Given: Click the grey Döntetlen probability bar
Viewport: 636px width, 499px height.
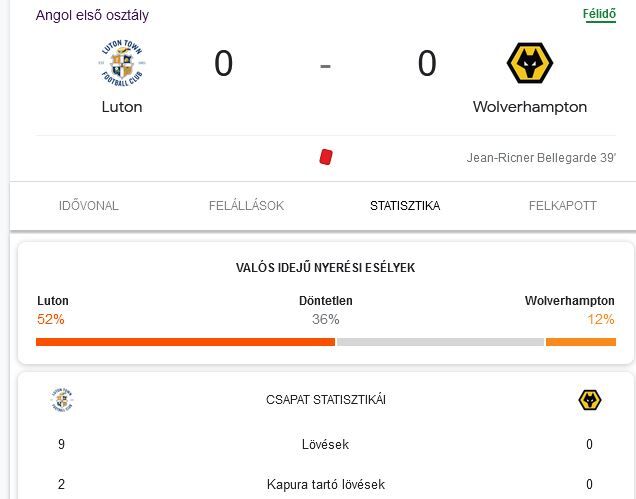Looking at the screenshot, I should [x=440, y=342].
